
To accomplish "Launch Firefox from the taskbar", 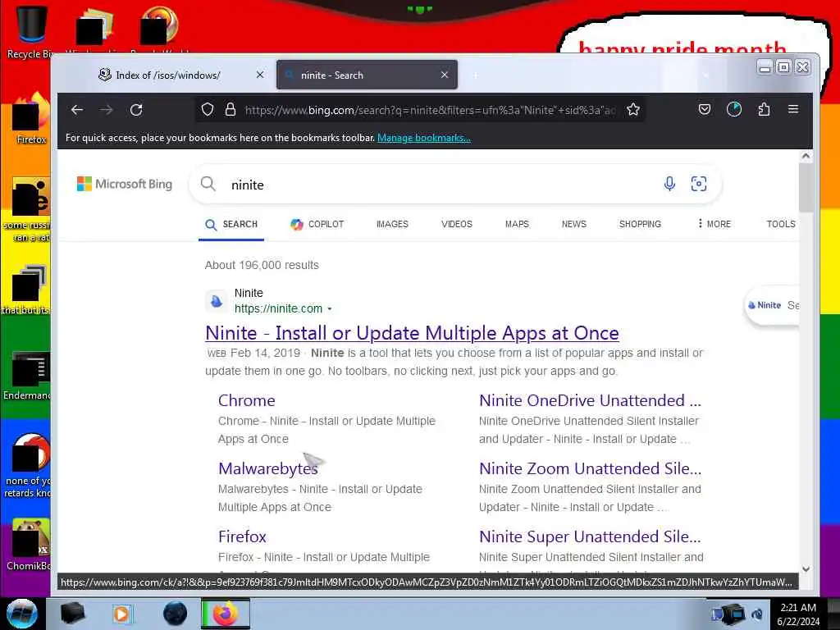I will click(226, 614).
